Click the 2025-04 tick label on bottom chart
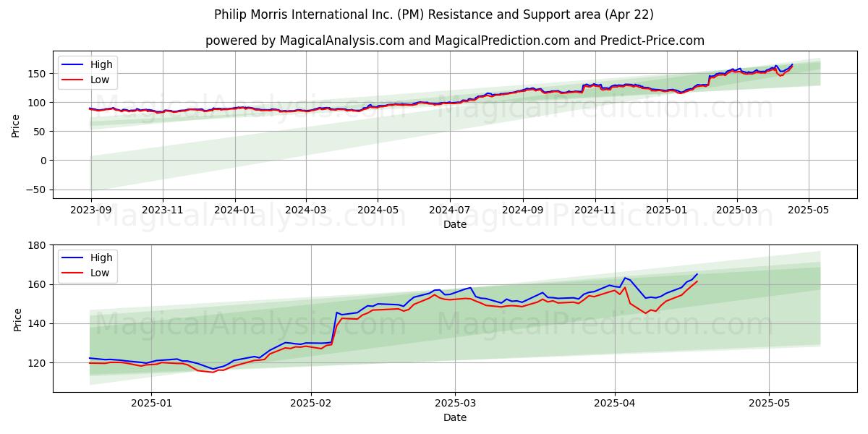Viewport: 868px width, 434px height. pos(615,404)
